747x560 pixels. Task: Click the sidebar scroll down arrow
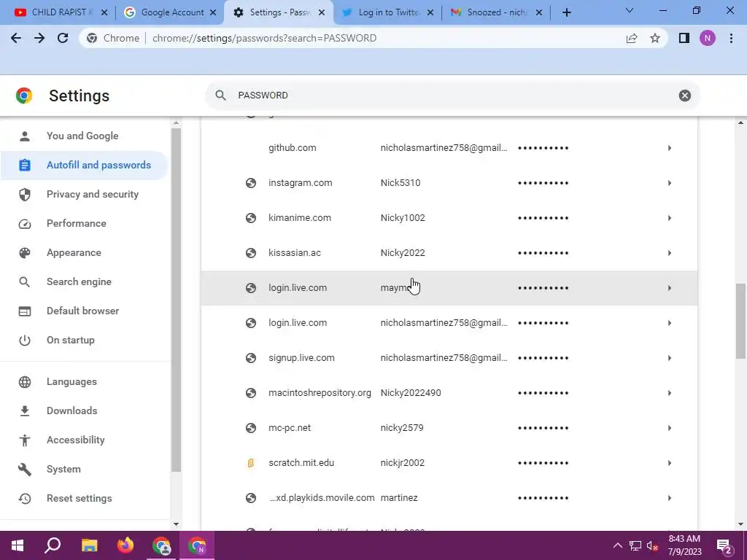coord(176,524)
